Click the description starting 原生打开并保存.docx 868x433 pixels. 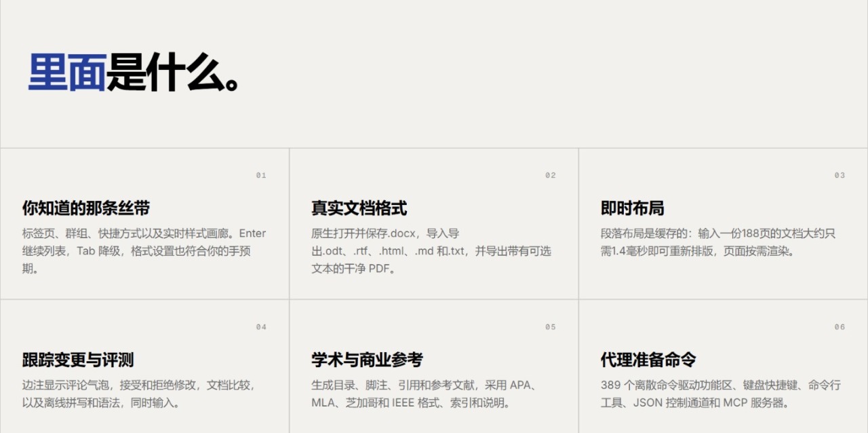431,251
